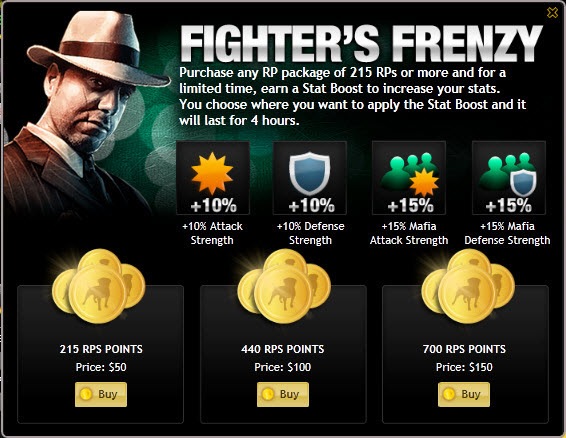Click the Price: $50 text
The width and height of the screenshot is (566, 438).
tap(101, 367)
